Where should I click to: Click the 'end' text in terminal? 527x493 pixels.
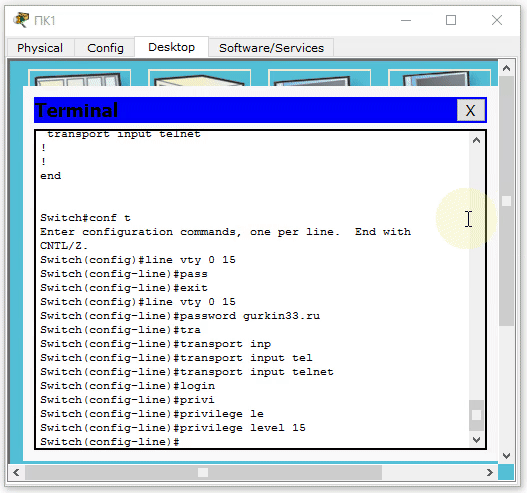coord(51,176)
